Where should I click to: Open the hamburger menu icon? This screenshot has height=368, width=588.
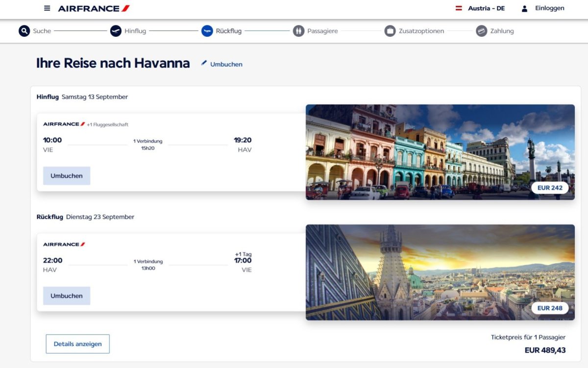(47, 8)
